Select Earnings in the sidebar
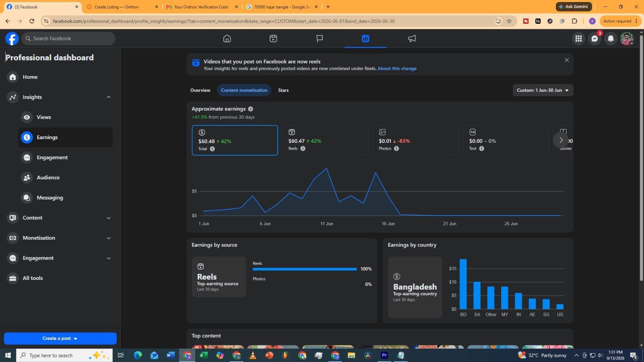The image size is (644, 362). 66,138
